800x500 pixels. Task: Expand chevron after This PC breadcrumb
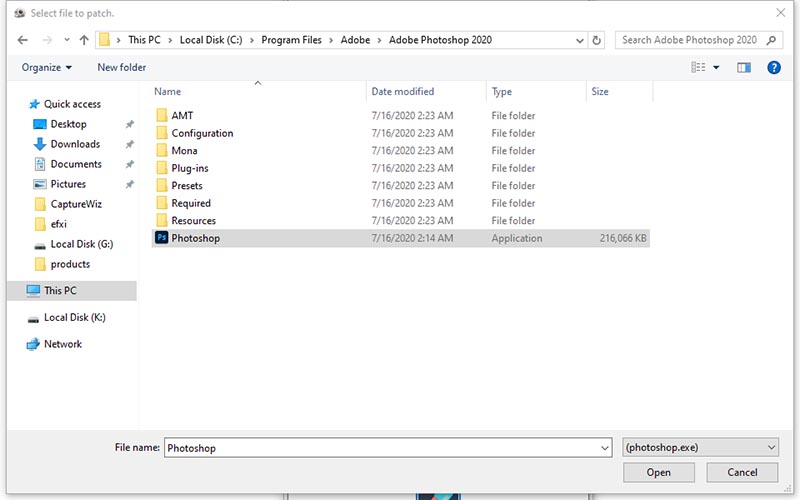coord(170,40)
